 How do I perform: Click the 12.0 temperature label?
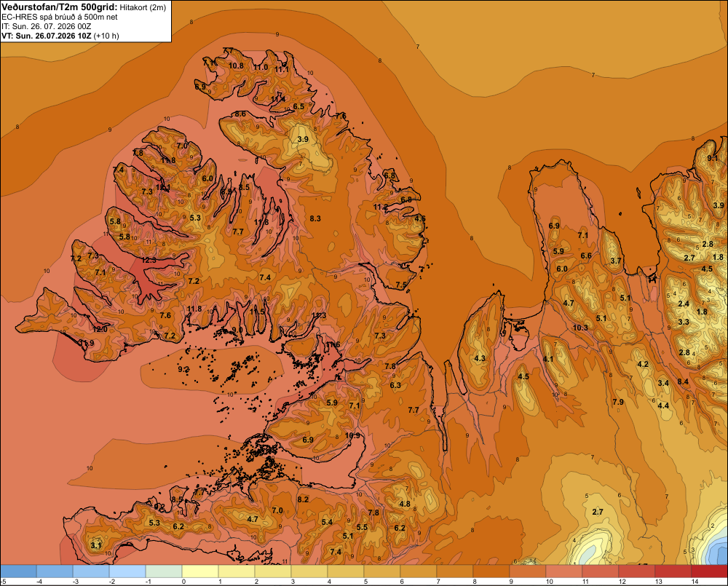click(100, 329)
